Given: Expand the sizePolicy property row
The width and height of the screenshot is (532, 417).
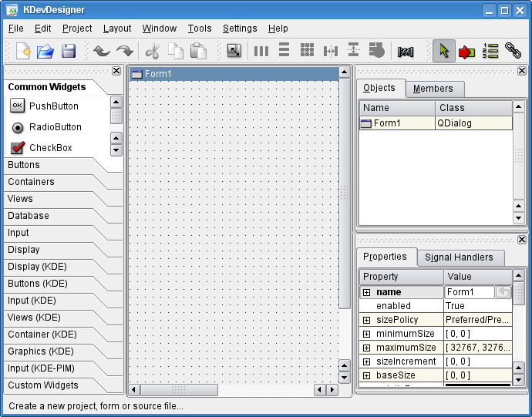Looking at the screenshot, I should (366, 320).
